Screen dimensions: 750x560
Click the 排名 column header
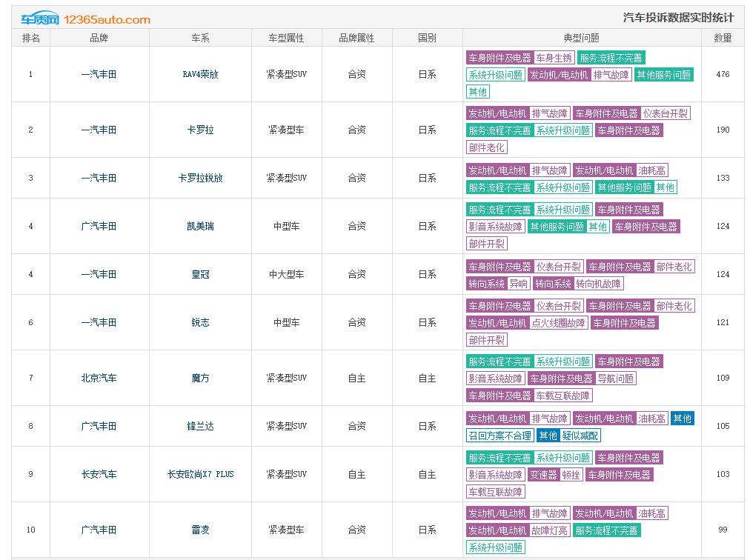click(30, 38)
